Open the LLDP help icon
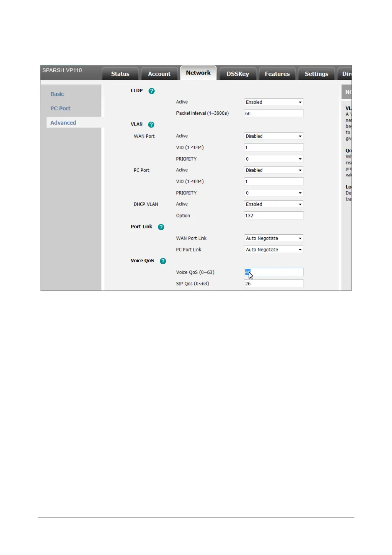392x555 pixels. click(152, 91)
